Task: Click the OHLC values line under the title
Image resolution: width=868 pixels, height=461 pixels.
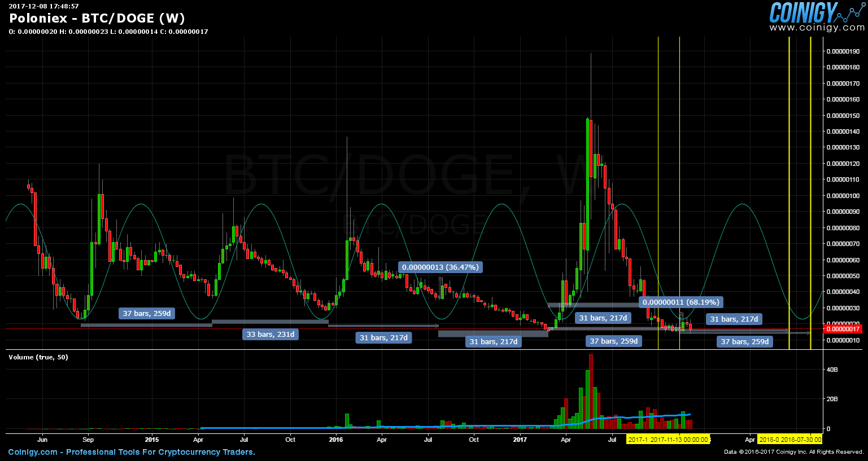Action: (x=108, y=32)
